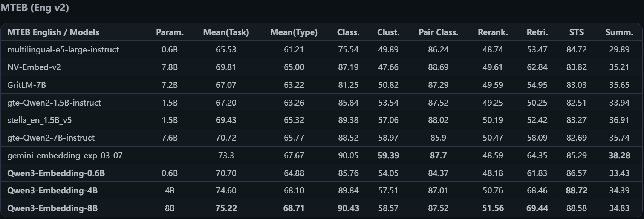The image size is (644, 219).
Task: Click the bold 75.22 Mean(Task) score
Action: tap(226, 208)
